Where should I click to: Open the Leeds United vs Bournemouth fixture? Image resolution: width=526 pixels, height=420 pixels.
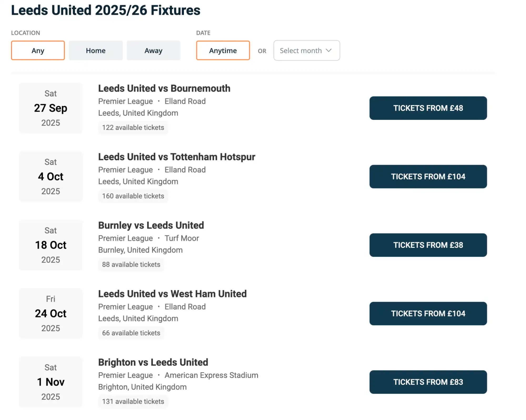[164, 88]
